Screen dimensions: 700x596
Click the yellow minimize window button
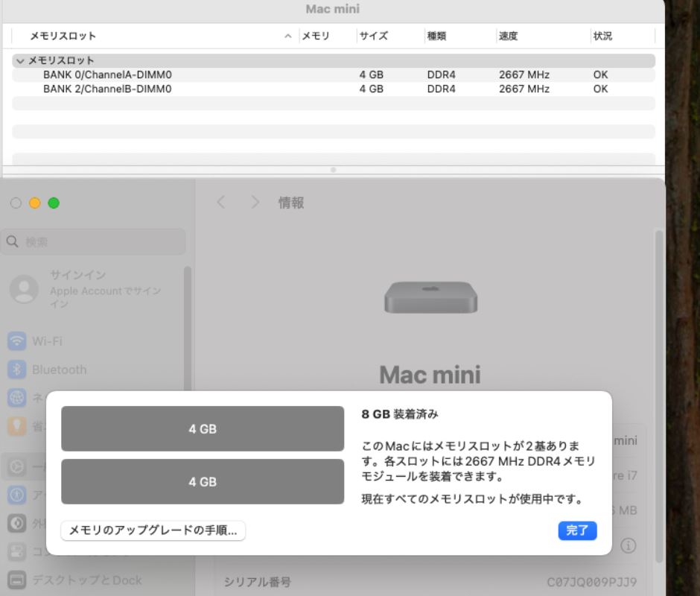pyautogui.click(x=35, y=203)
